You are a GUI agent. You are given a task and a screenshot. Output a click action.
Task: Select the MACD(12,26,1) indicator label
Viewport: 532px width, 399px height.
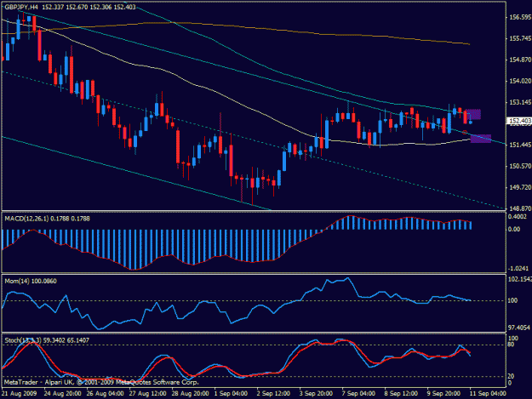[47, 219]
